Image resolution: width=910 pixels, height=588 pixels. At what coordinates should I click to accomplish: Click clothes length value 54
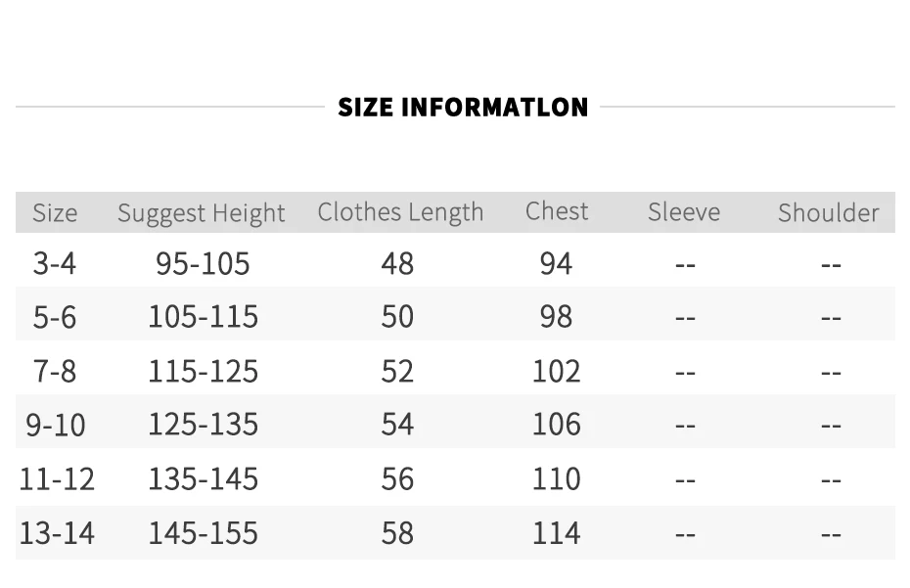[x=397, y=425]
